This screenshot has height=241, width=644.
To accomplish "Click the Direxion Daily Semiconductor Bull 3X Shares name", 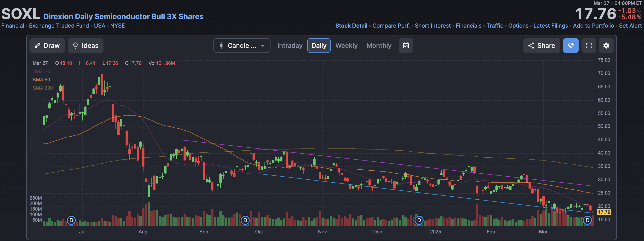I will tap(123, 17).
